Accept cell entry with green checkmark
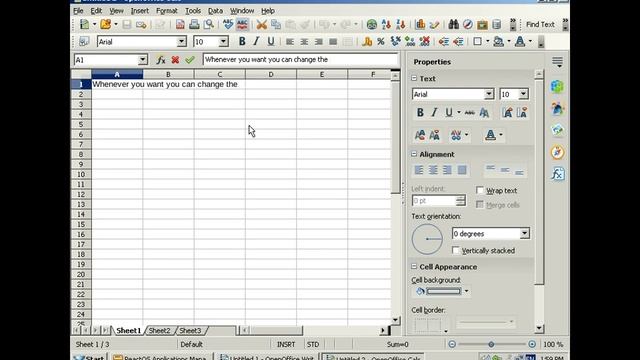 (x=190, y=60)
